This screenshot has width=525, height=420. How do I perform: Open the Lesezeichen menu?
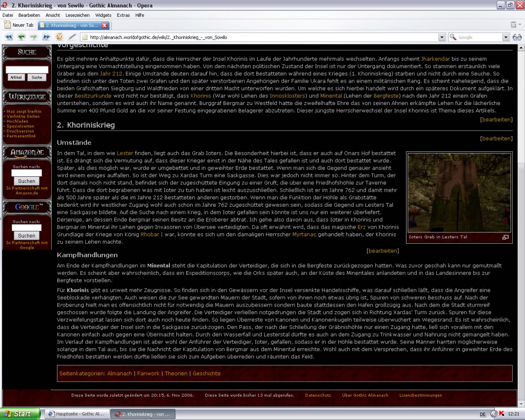pyautogui.click(x=77, y=15)
